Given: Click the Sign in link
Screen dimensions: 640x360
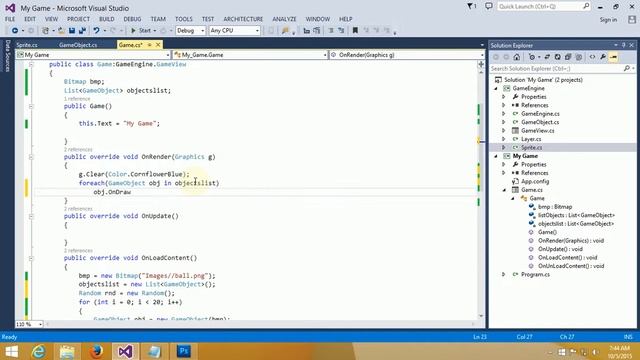Looking at the screenshot, I should coord(608,20).
